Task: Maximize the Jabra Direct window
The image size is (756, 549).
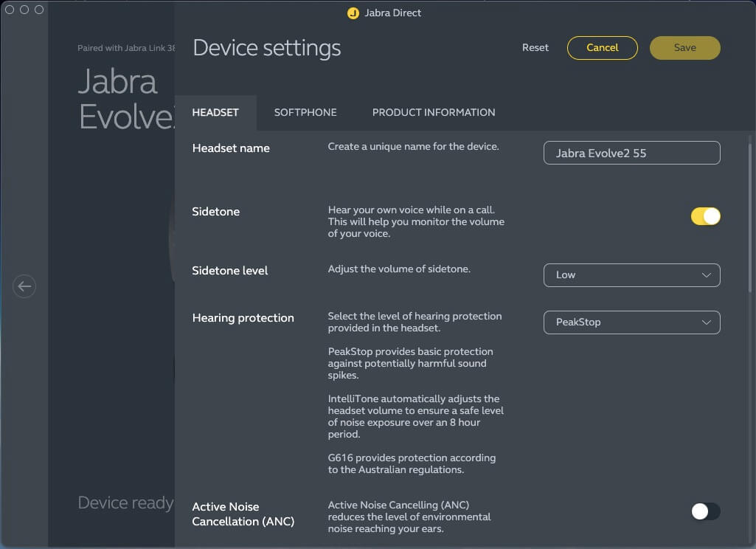Action: click(x=39, y=10)
